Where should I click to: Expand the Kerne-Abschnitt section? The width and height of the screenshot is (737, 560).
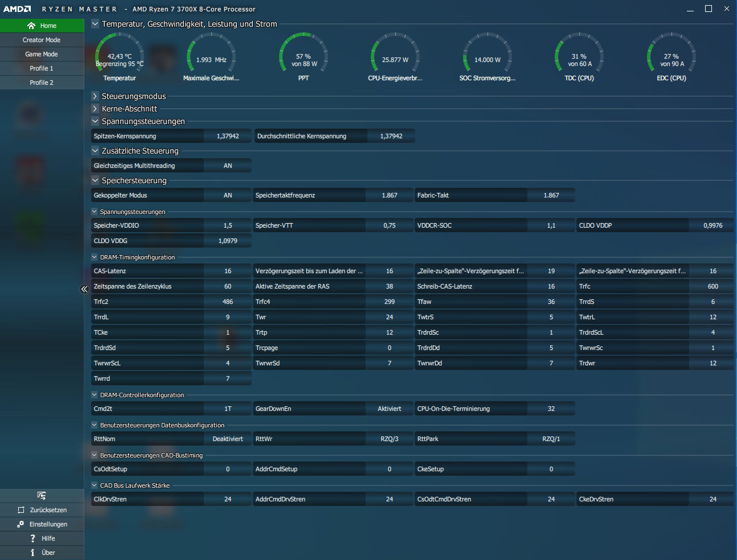tap(95, 109)
